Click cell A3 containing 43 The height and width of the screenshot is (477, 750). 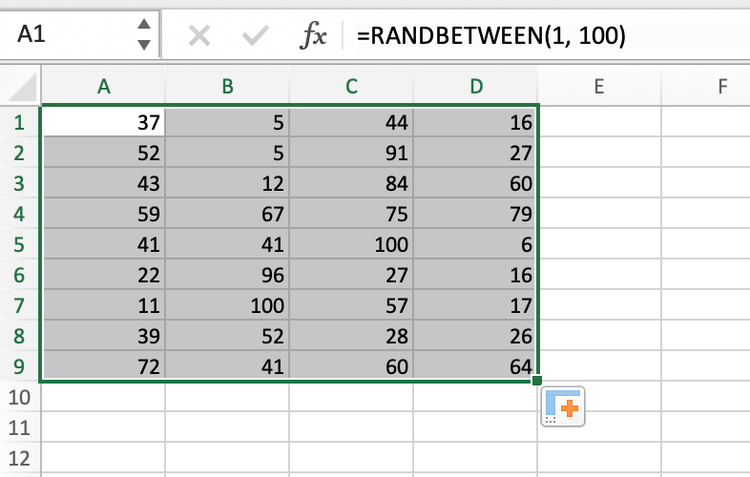(103, 183)
